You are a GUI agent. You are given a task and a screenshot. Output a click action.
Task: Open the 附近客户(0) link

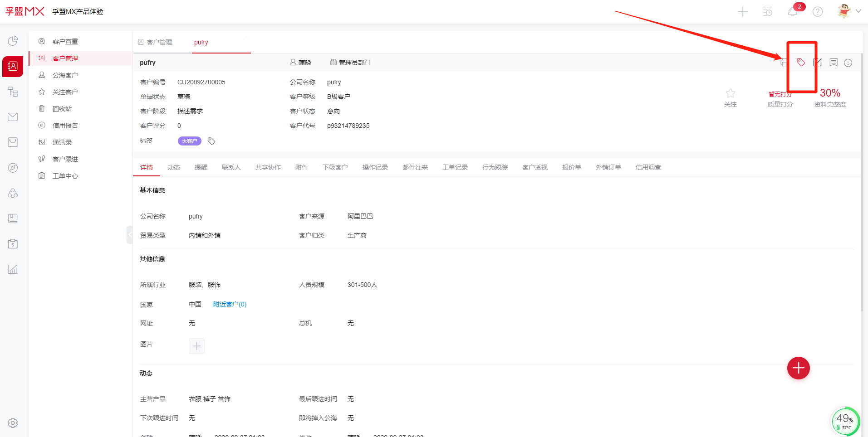tap(230, 304)
